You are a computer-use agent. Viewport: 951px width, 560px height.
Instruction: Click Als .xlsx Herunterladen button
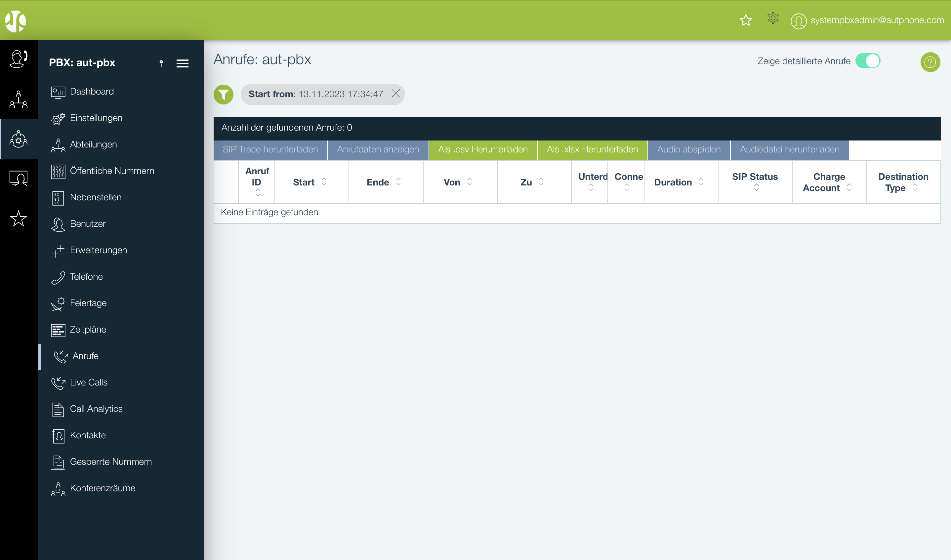592,150
